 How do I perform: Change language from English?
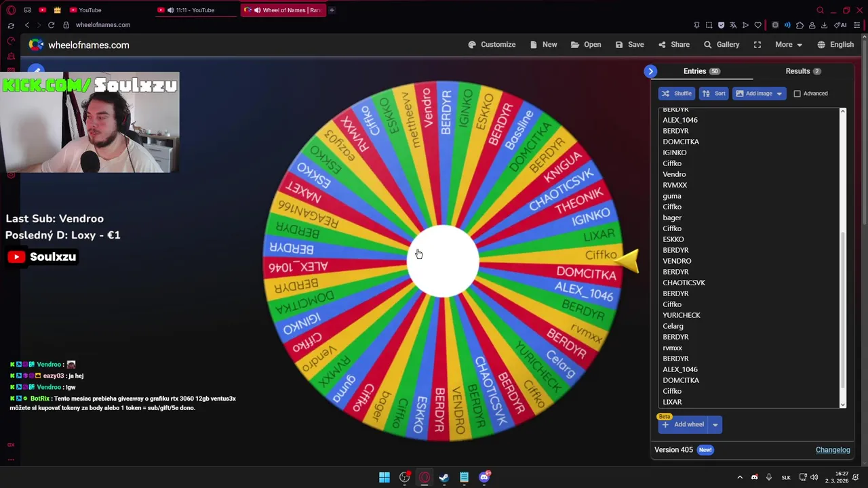tap(835, 45)
